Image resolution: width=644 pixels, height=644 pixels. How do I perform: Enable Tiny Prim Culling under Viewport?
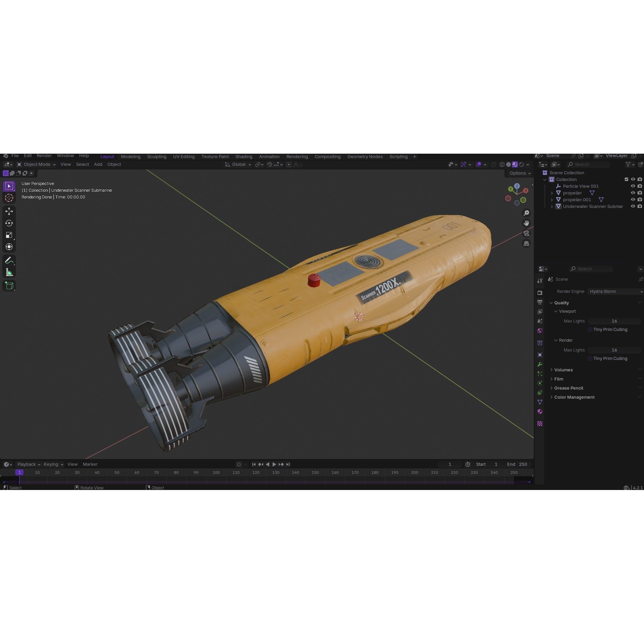coord(590,330)
